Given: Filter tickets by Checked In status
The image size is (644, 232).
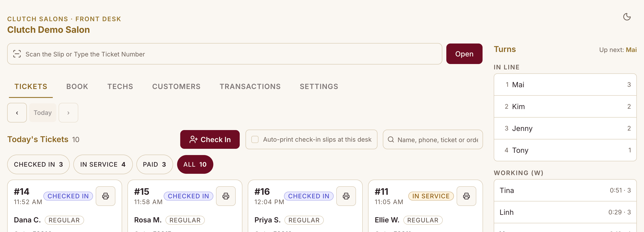Looking at the screenshot, I should tap(38, 164).
